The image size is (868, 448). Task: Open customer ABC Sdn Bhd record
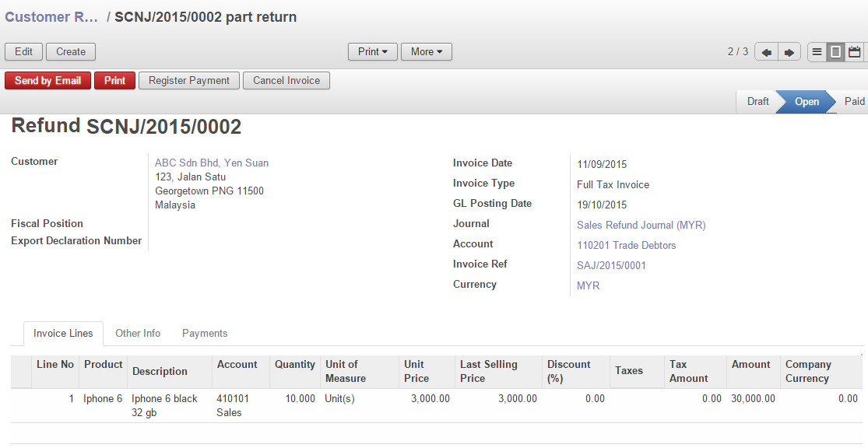[x=211, y=163]
